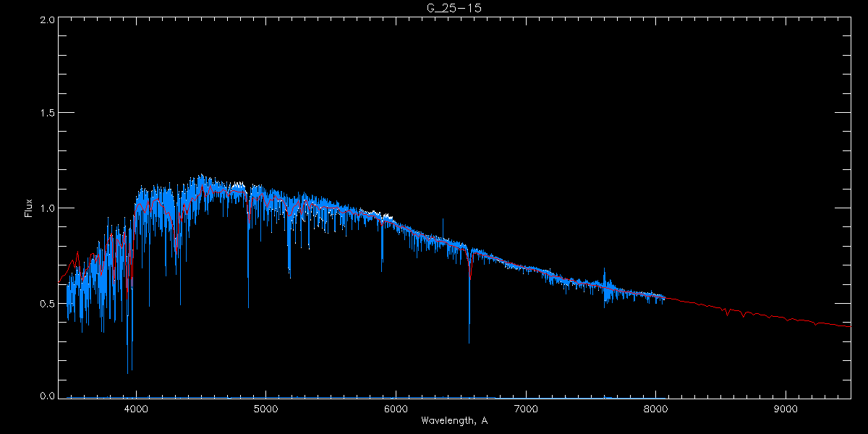Select the 9000 x-axis tick label

click(x=786, y=409)
